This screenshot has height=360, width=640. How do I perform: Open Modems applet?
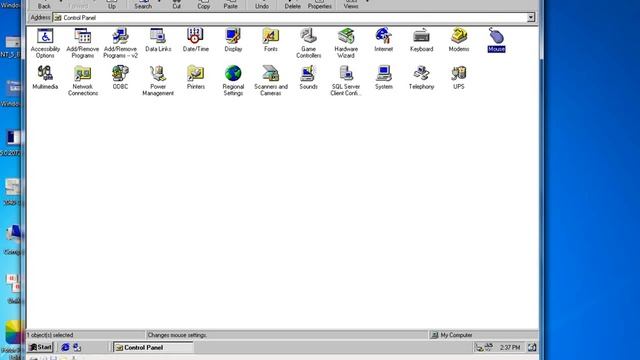point(459,40)
